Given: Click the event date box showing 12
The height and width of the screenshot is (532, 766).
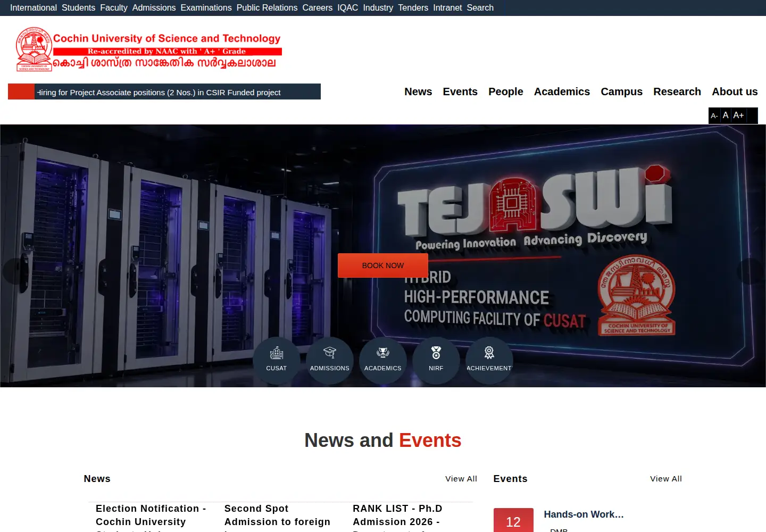Looking at the screenshot, I should click(x=513, y=520).
